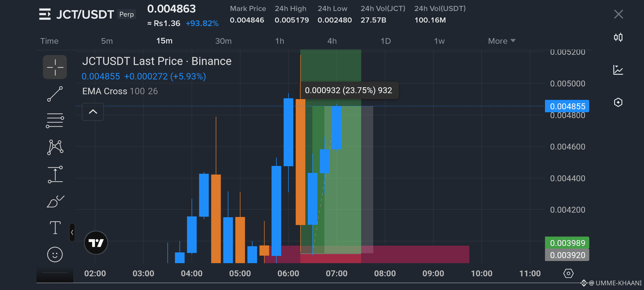The width and height of the screenshot is (644, 290).
Task: Click the 24h Low value 0.002480
Action: (x=335, y=20)
